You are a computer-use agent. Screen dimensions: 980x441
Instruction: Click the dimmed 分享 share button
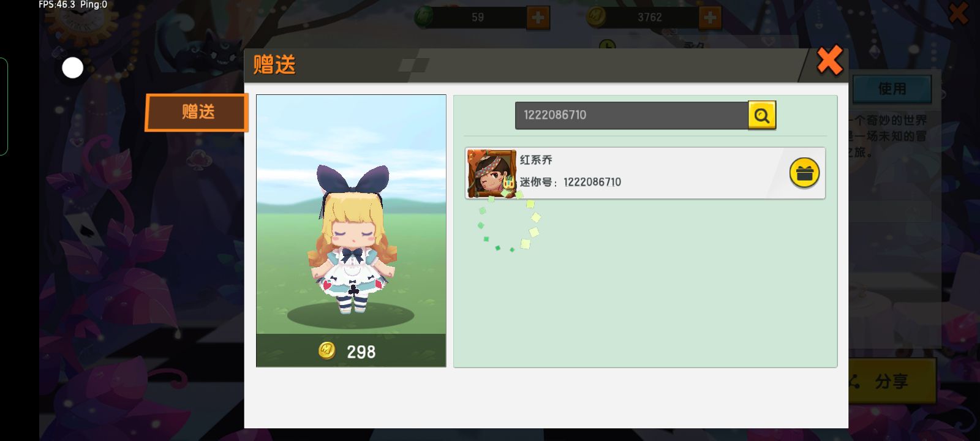tap(892, 382)
